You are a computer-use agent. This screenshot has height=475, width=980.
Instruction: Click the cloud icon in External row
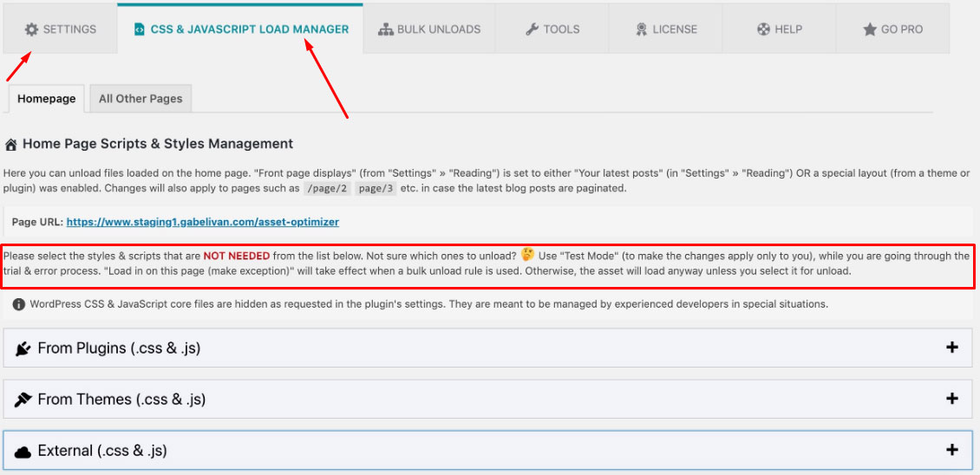(x=23, y=452)
